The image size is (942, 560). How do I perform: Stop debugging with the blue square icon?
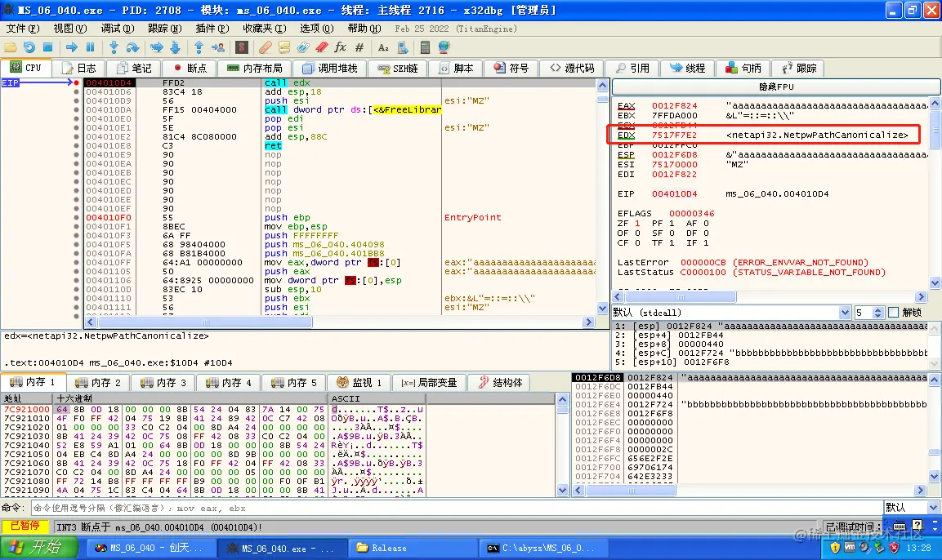coord(48,47)
